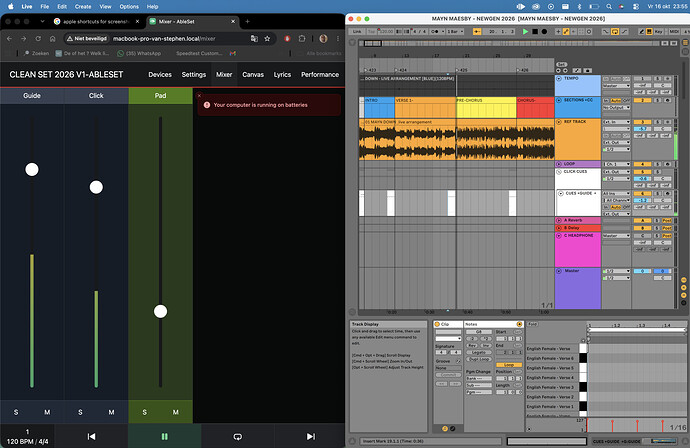Switch to apple shortcuts for screenshots Chrome tab
The image size is (690, 448).
(96, 21)
